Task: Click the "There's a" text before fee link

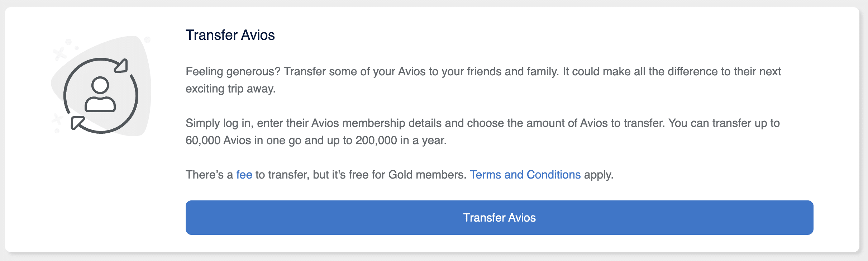Action: pyautogui.click(x=209, y=175)
